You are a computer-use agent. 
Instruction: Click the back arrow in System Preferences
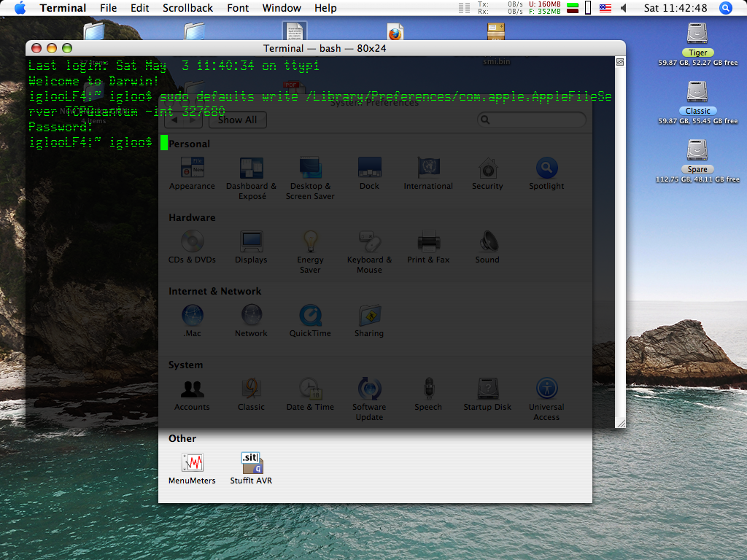pos(174,120)
